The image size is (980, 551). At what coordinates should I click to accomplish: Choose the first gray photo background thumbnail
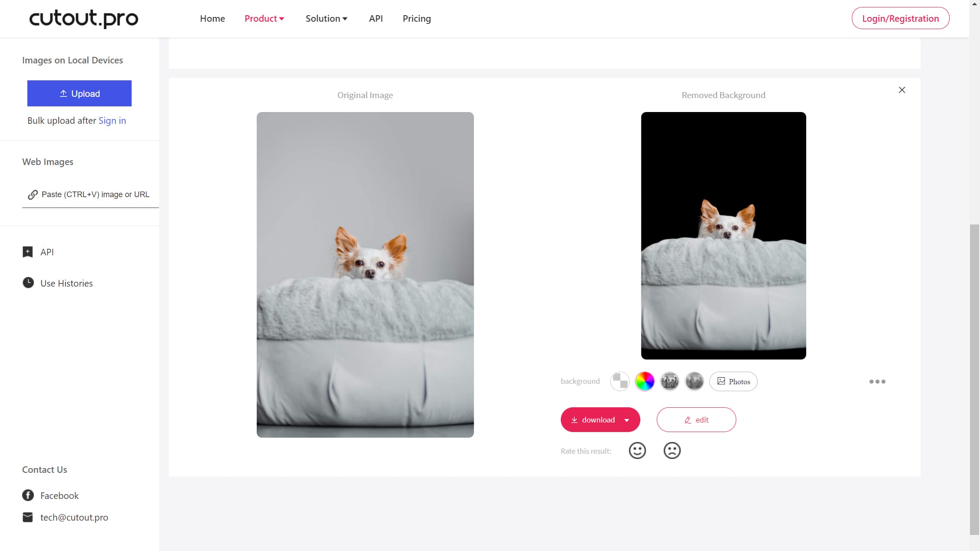point(669,381)
